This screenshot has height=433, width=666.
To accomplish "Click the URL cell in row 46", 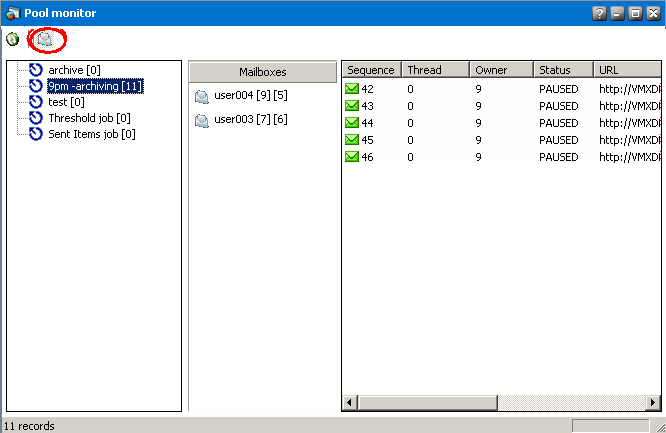I will [x=630, y=157].
